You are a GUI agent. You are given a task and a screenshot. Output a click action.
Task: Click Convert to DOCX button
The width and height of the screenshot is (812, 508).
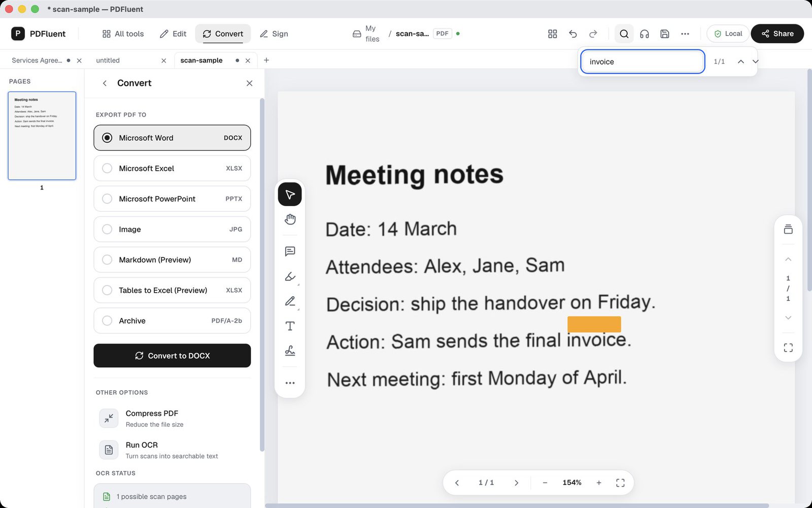[172, 356]
